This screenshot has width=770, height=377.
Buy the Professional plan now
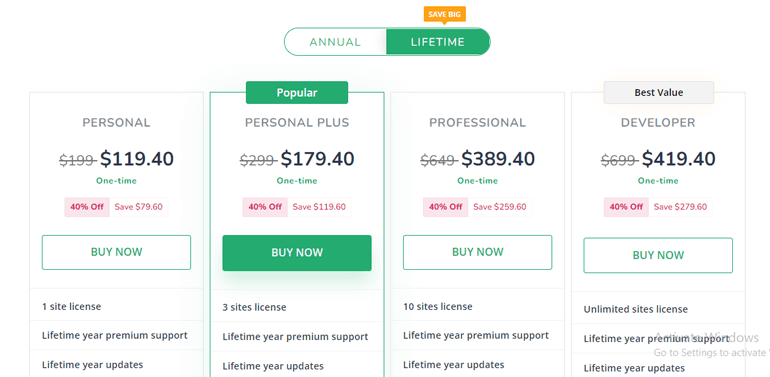point(478,252)
